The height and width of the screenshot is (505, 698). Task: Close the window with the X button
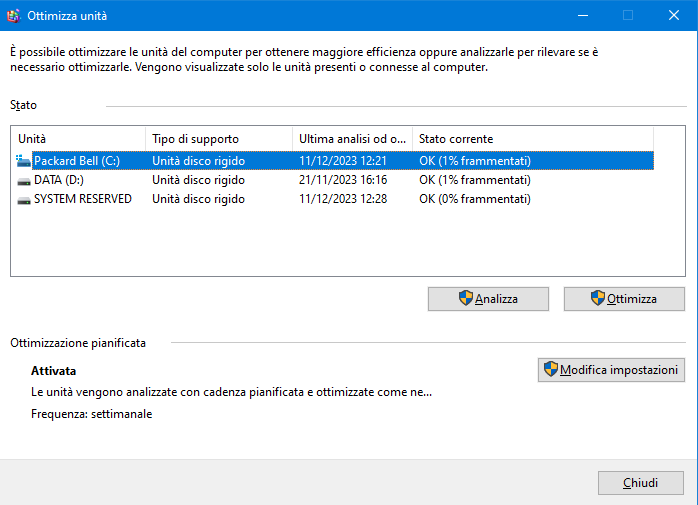click(x=674, y=16)
